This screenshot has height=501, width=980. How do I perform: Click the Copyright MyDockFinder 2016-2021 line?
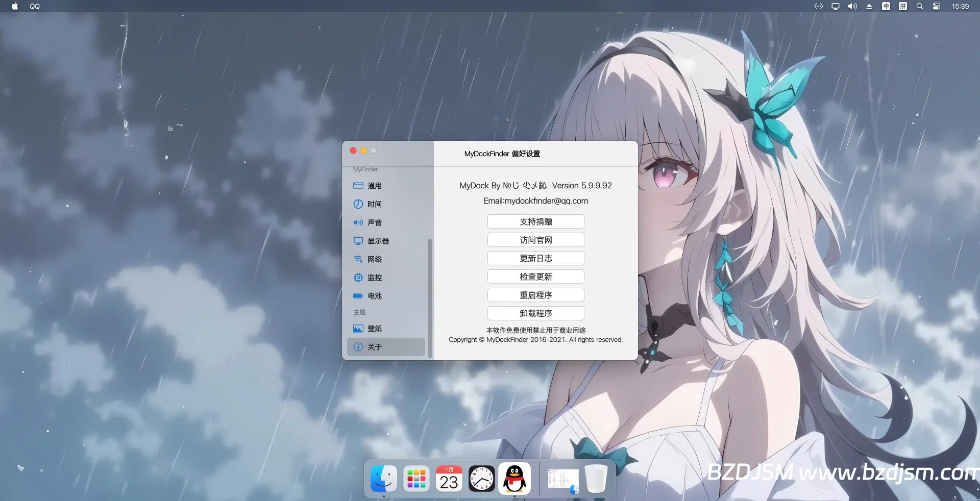[535, 340]
